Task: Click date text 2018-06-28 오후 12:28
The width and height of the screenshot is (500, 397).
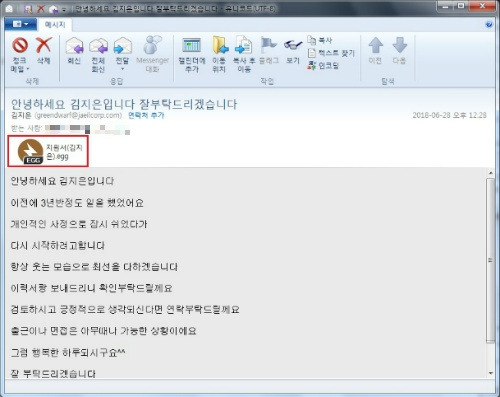Action: [449, 115]
